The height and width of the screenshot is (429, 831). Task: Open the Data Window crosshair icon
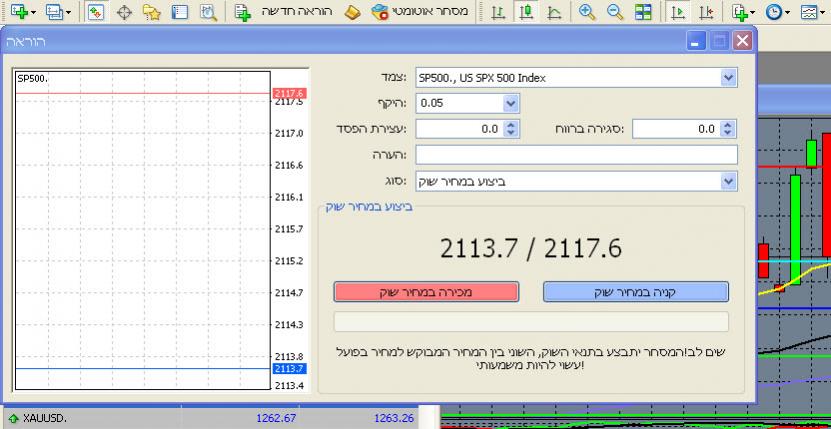coord(125,12)
